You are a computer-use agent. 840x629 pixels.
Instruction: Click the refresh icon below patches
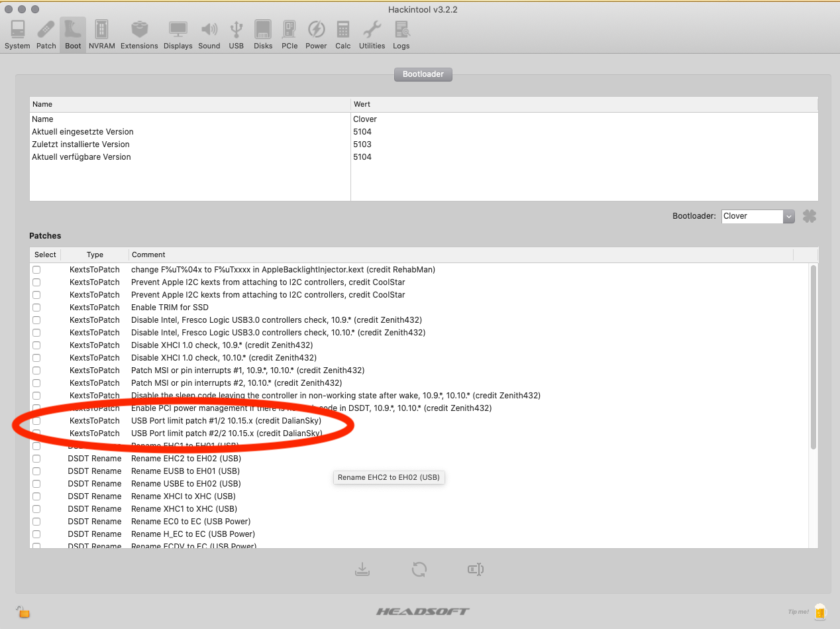pyautogui.click(x=419, y=569)
